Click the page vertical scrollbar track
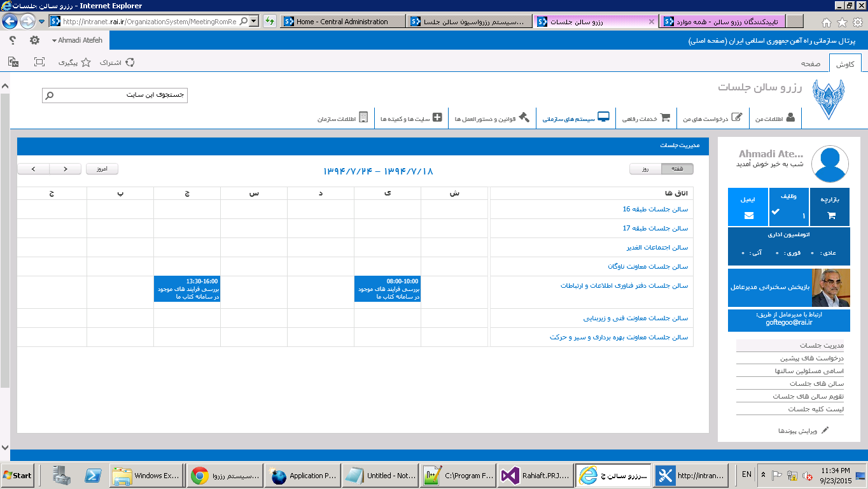The height and width of the screenshot is (489, 868). tap(5, 255)
